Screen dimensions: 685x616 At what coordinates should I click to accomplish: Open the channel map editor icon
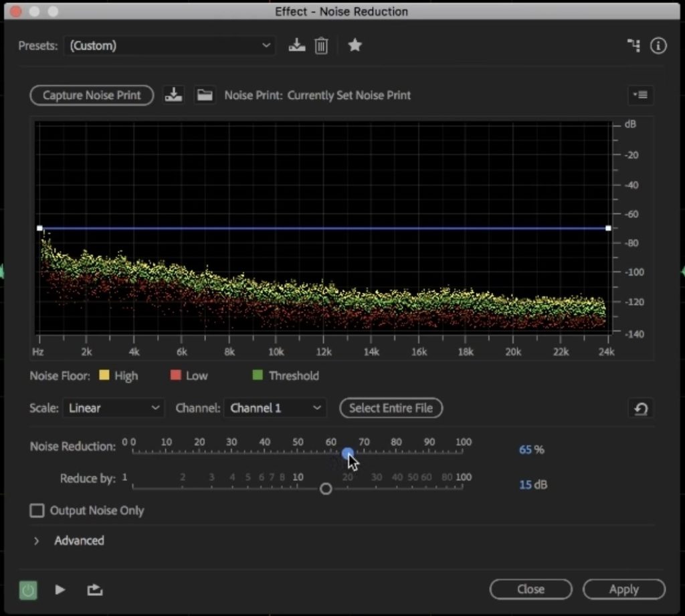pos(633,45)
